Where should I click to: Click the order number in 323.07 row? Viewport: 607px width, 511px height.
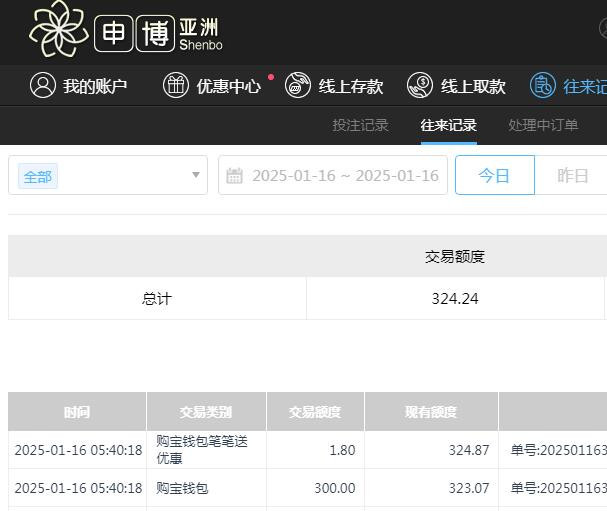pos(559,488)
